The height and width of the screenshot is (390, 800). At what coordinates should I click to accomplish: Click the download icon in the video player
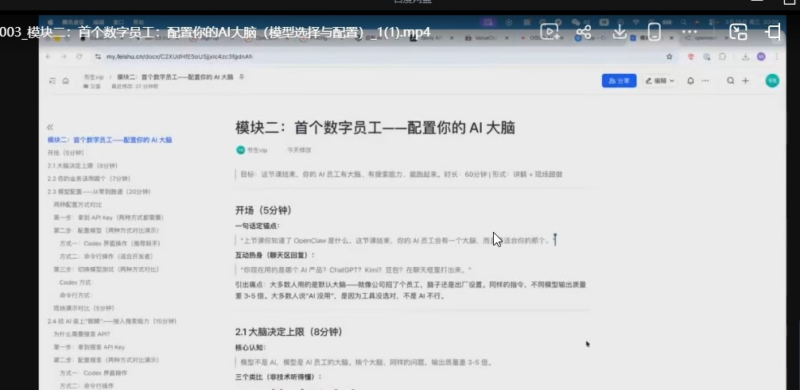[619, 32]
